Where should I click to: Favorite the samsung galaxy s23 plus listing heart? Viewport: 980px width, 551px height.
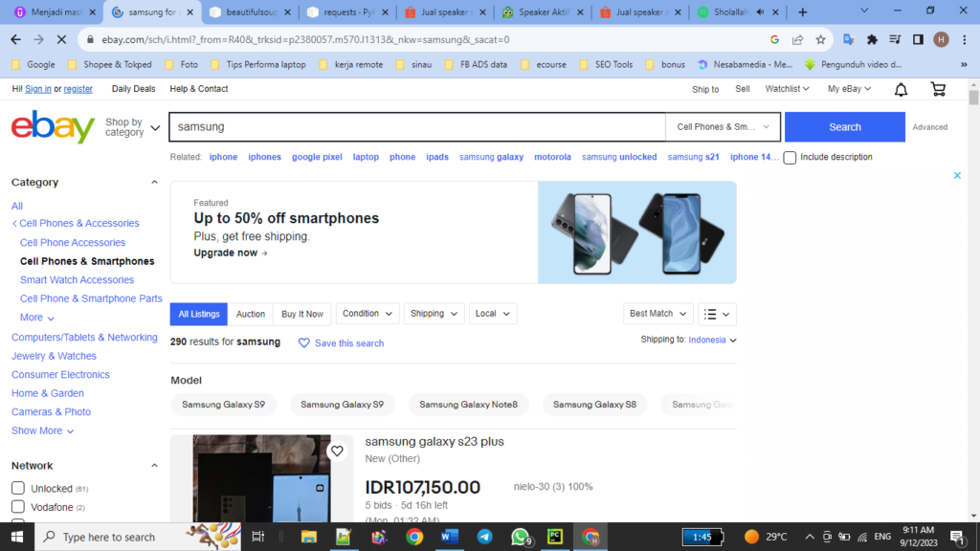tap(337, 451)
